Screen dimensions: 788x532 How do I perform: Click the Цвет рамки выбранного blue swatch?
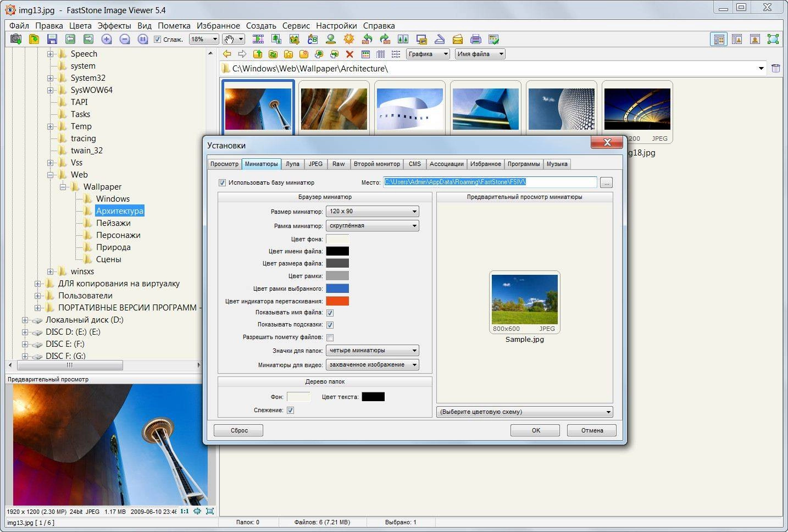click(x=337, y=288)
